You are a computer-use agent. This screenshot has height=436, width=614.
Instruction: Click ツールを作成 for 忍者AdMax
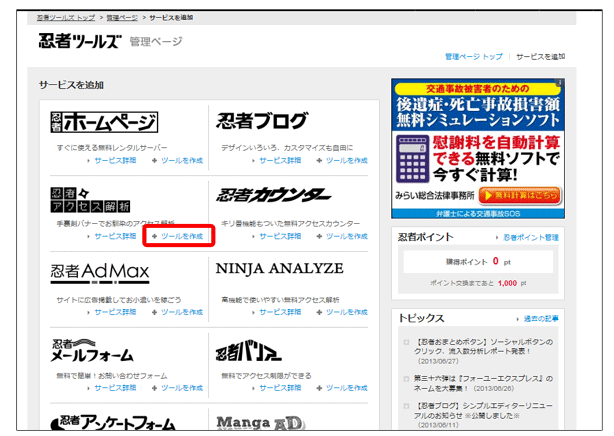(182, 312)
